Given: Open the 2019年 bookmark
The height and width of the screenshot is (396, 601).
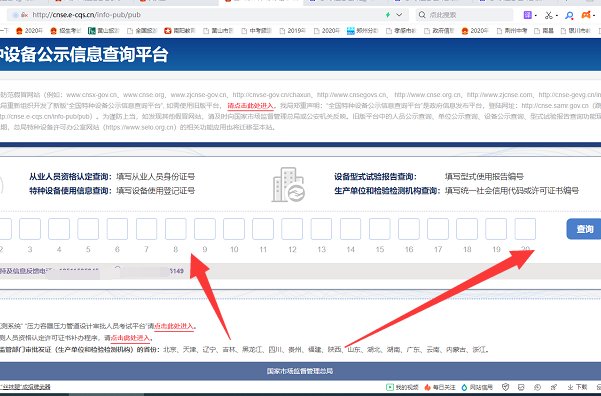Looking at the screenshot, I should [x=292, y=31].
